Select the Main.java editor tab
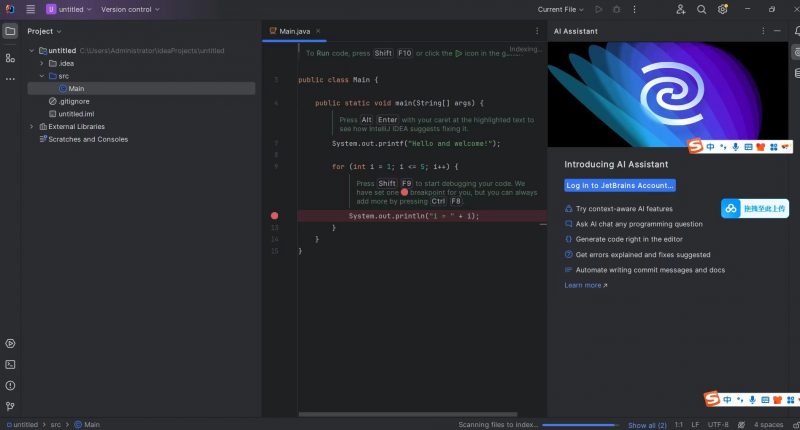 click(x=293, y=31)
